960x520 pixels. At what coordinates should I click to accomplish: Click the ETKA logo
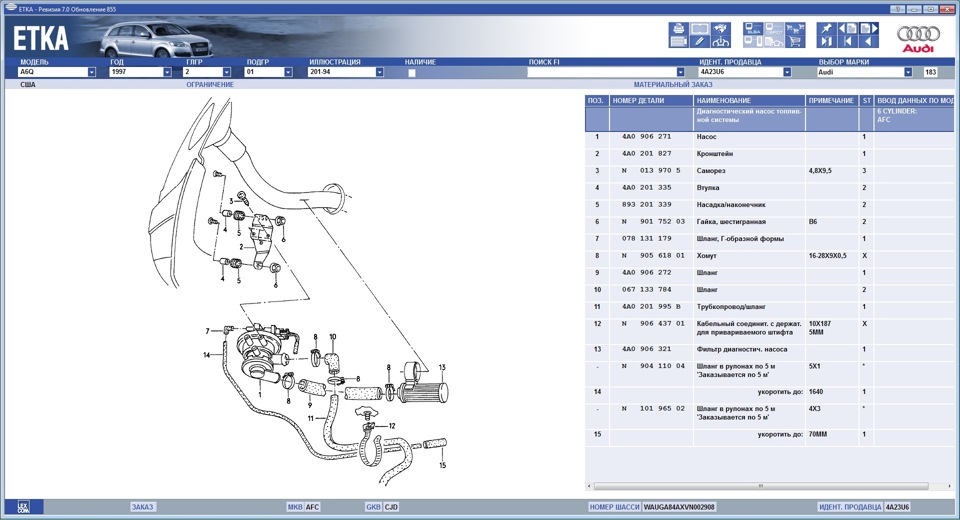pos(40,39)
